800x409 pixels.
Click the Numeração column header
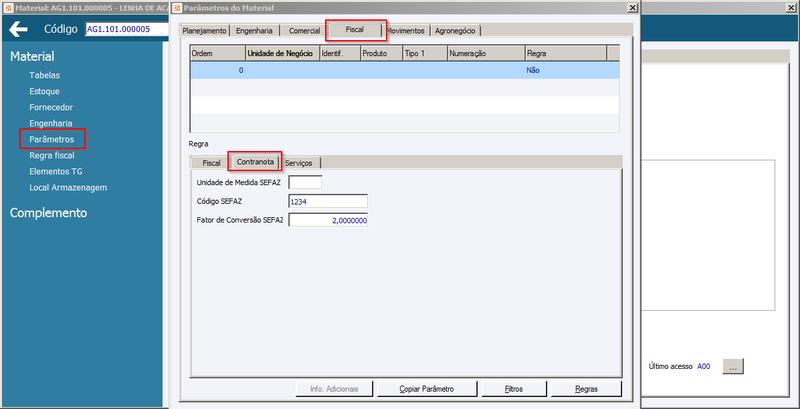486,54
